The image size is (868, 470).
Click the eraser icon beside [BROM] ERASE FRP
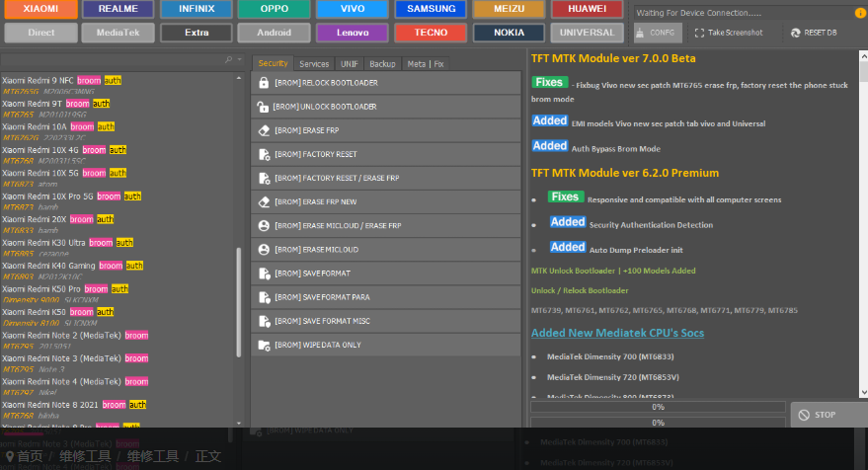pyautogui.click(x=264, y=130)
